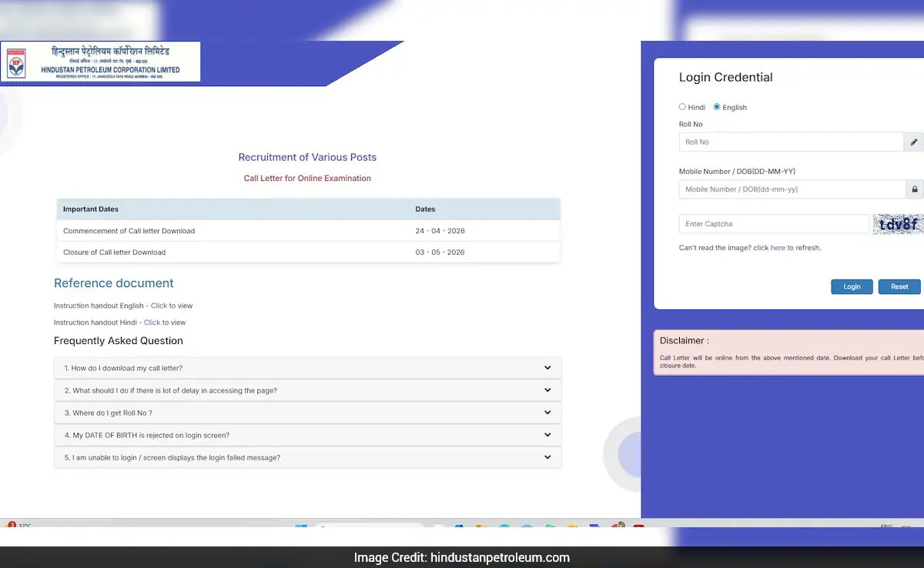
Task: Expand "How do I download my call letter?"
Action: tap(307, 368)
